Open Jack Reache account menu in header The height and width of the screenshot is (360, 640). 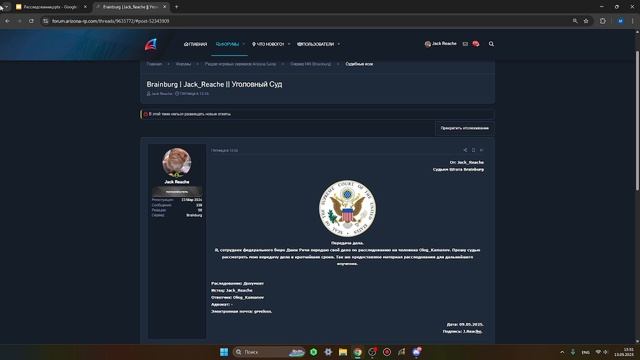click(x=440, y=44)
